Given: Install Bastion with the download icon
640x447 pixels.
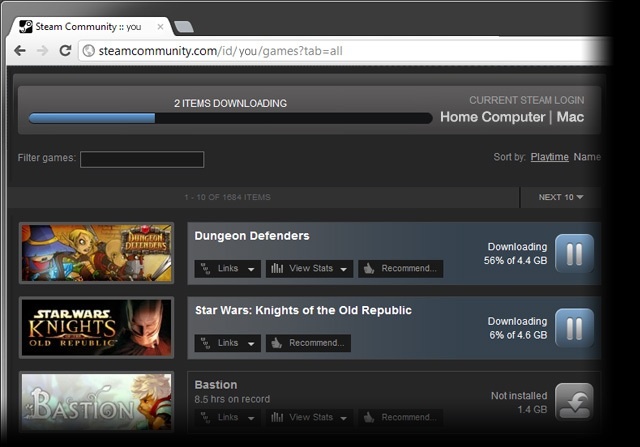Looking at the screenshot, I should pyautogui.click(x=574, y=402).
